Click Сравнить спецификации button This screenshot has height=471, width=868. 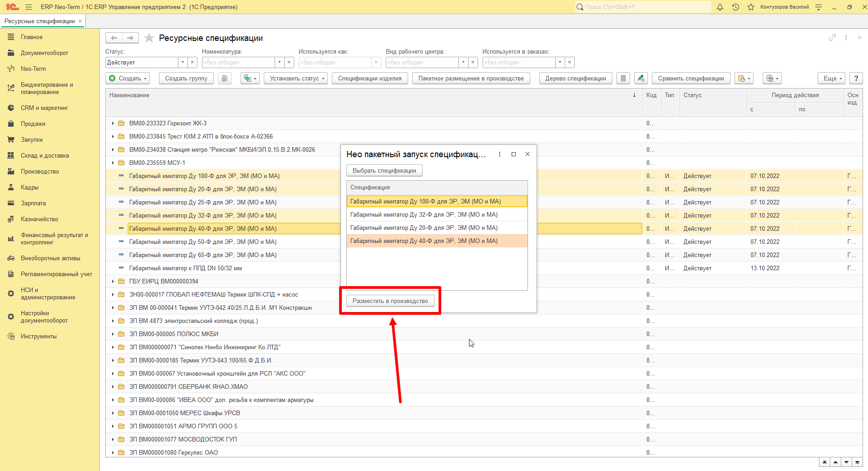(691, 79)
